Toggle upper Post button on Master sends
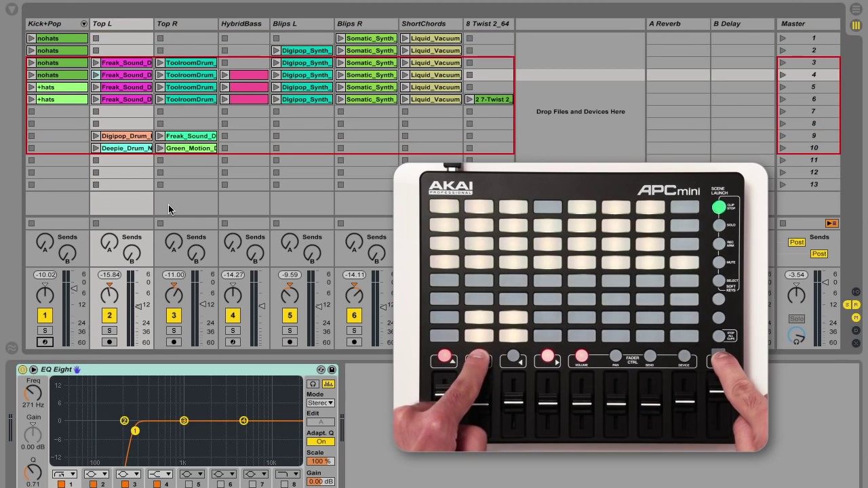The height and width of the screenshot is (488, 868). coord(797,242)
